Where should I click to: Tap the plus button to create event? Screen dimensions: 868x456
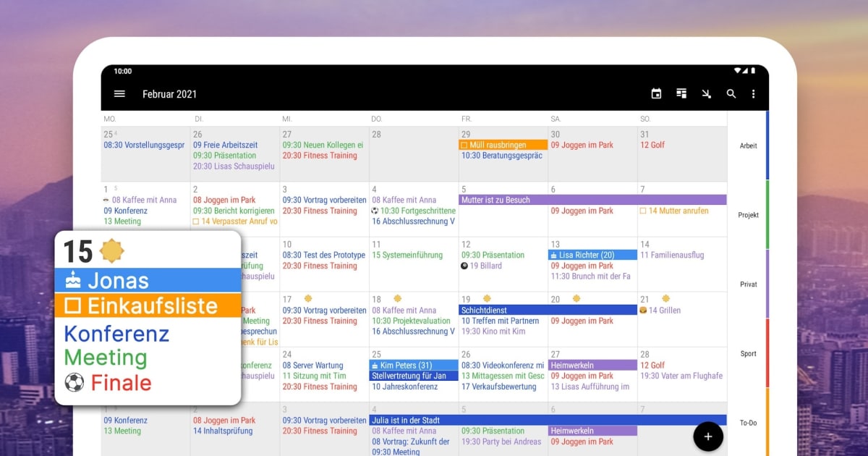[x=707, y=436]
